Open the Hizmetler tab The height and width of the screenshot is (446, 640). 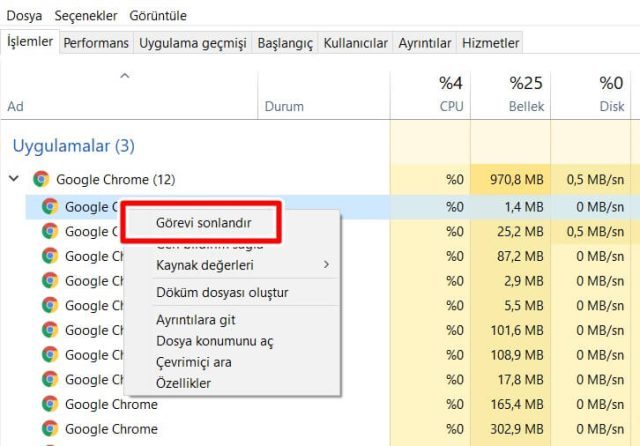click(490, 43)
